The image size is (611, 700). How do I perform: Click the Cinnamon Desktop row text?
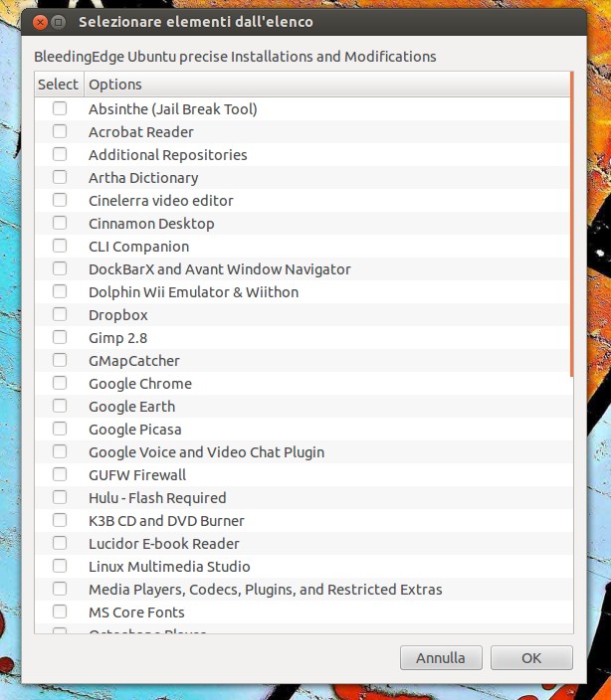click(151, 224)
